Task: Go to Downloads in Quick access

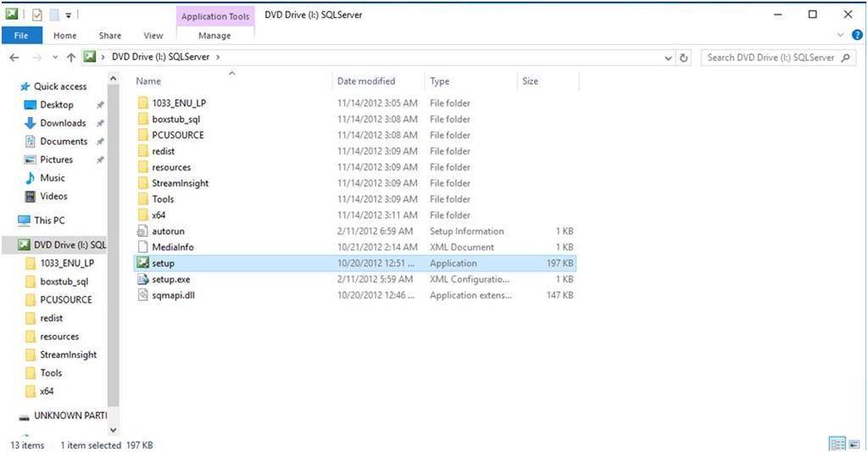Action: coord(63,123)
